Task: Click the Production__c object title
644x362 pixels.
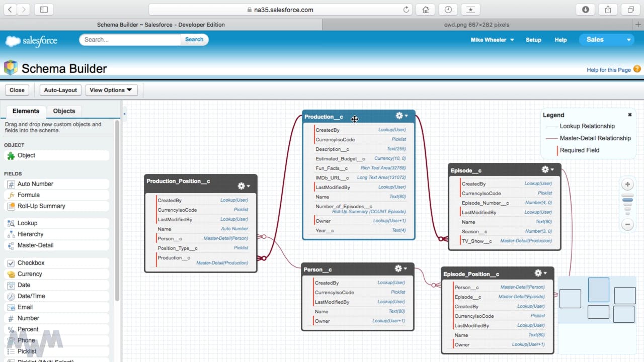Action: pos(324,117)
